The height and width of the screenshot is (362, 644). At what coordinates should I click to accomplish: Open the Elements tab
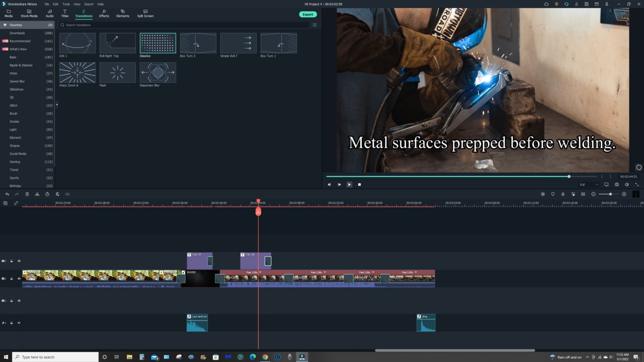point(123,13)
